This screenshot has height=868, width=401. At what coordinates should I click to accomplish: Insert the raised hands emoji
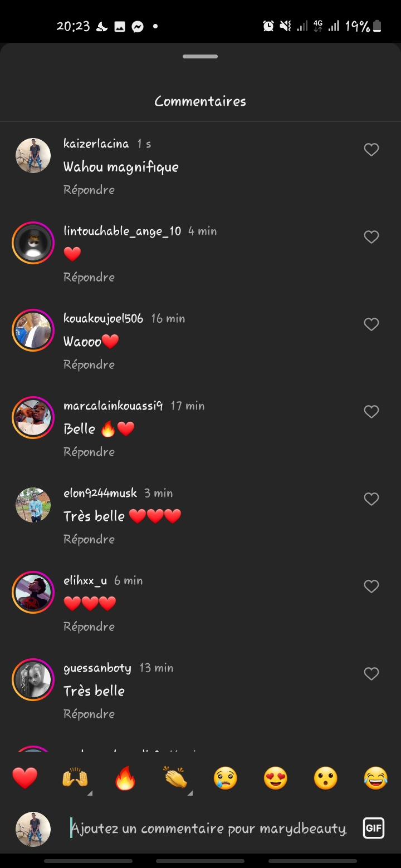point(75,778)
